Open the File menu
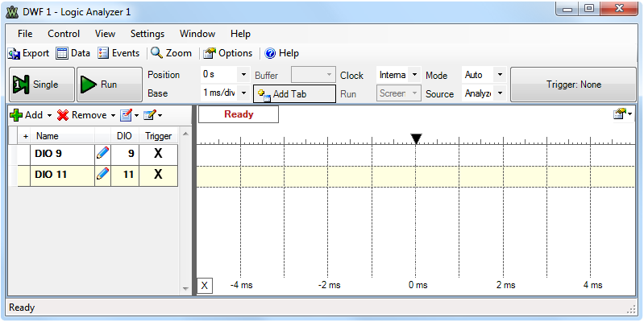Viewport: 644px width, 322px height. (25, 34)
